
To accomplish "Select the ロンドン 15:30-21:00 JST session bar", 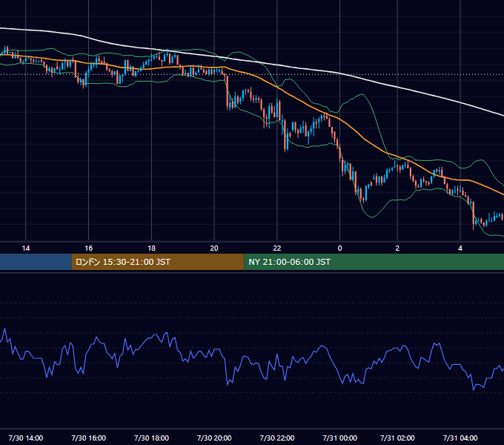I will coord(158,262).
